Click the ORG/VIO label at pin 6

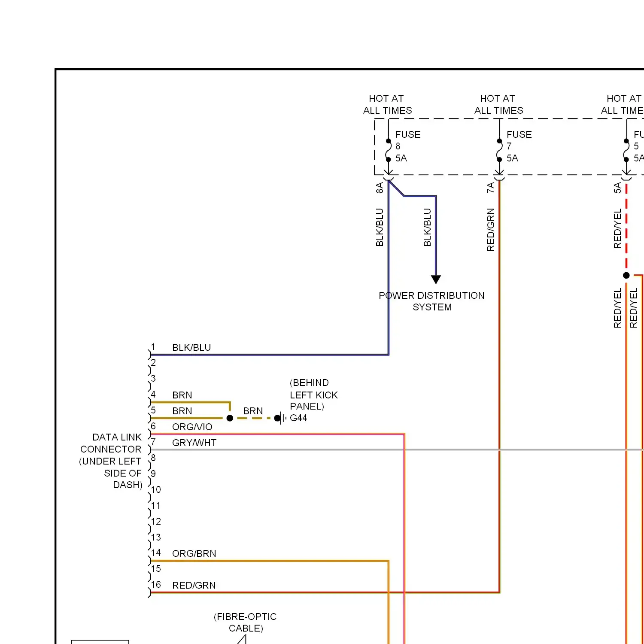tap(192, 427)
